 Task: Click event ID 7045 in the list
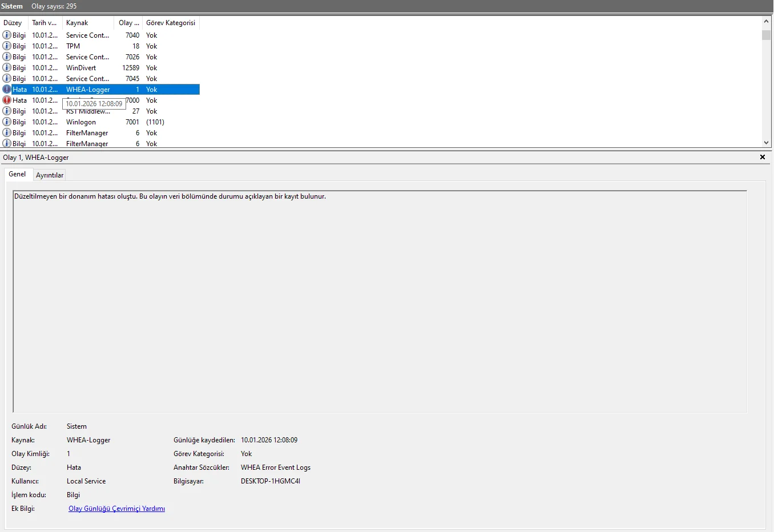pos(132,79)
